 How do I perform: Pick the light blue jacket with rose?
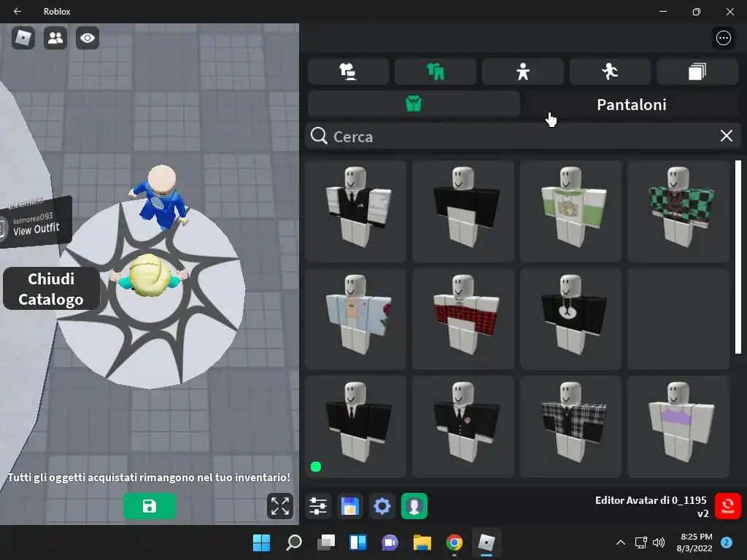click(x=355, y=319)
